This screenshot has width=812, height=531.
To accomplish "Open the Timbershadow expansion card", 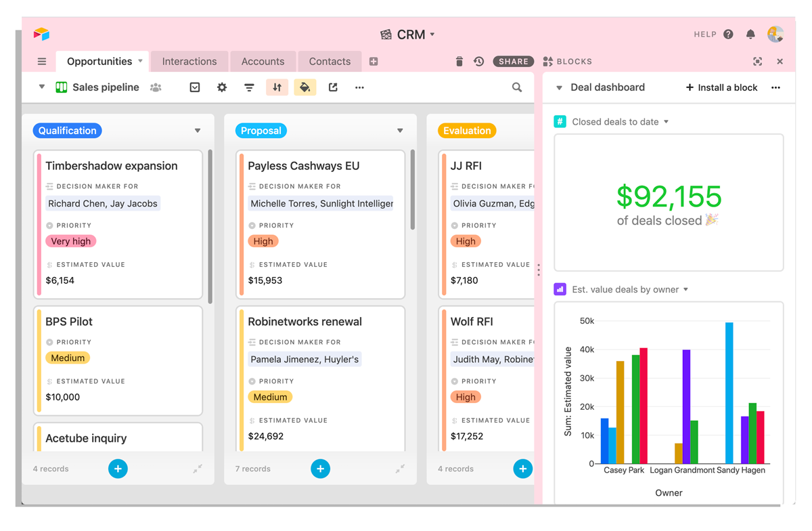I will click(x=118, y=225).
